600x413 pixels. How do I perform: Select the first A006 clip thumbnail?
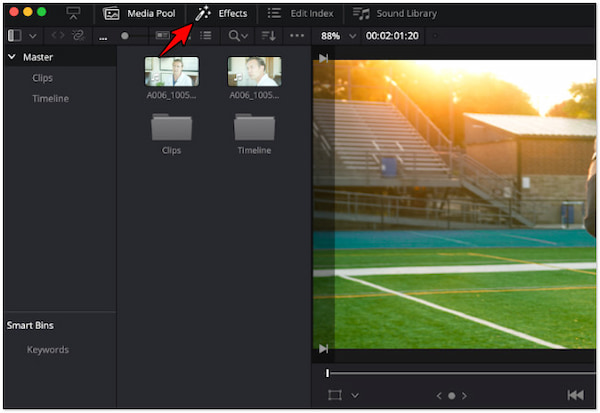point(171,71)
